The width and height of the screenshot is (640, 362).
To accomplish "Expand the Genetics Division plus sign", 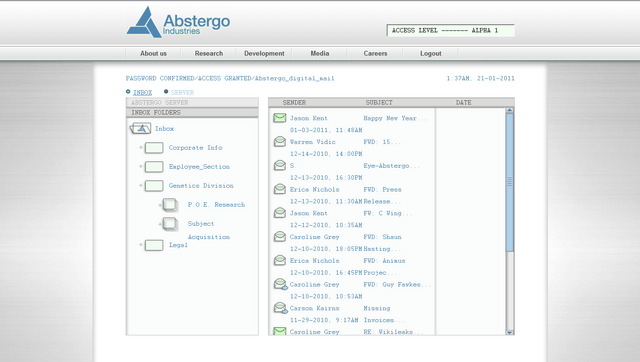I will coord(141,185).
